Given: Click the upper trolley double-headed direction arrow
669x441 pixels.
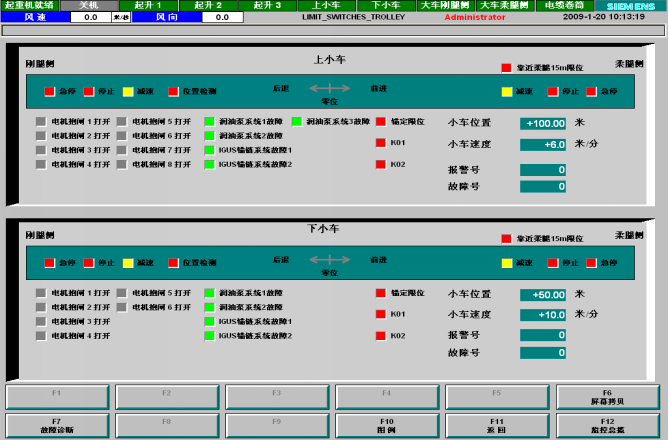Looking at the screenshot, I should coord(330,89).
